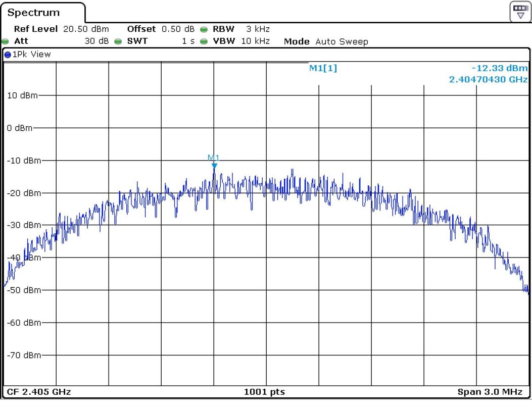Click the -60 dBm axis label
This screenshot has height=414, width=532.
click(x=24, y=323)
